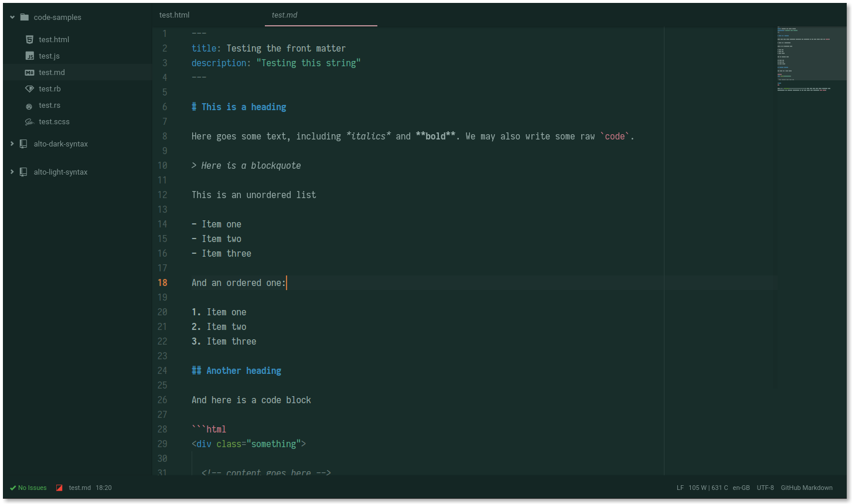The width and height of the screenshot is (852, 504).
Task: Expand the alto-light-syntax repository chevron
Action: pos(12,172)
